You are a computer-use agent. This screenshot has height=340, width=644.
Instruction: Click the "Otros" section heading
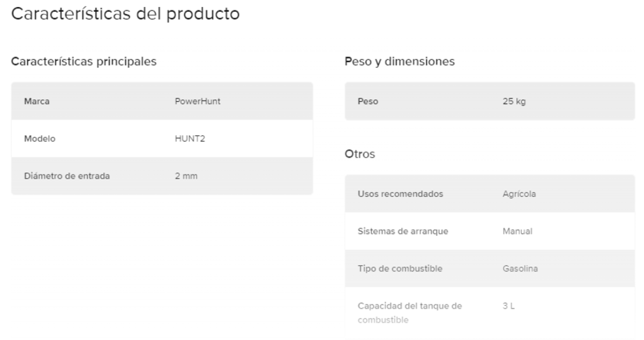[x=360, y=154]
